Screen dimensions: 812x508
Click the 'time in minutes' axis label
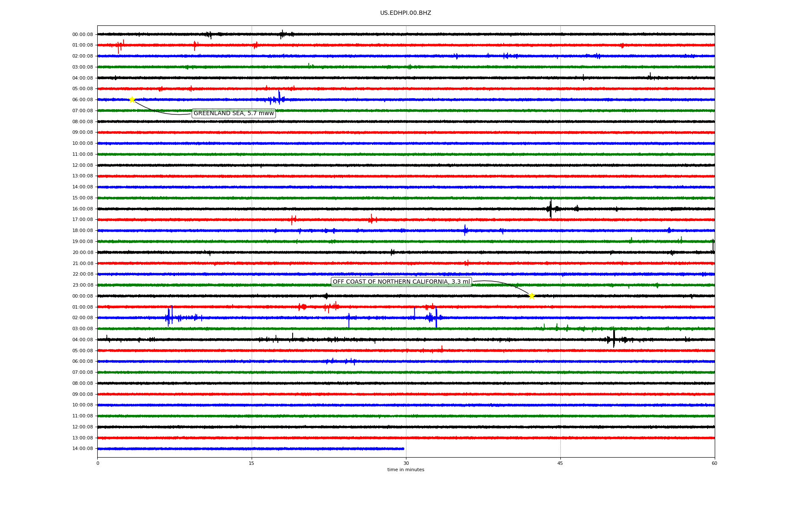click(x=406, y=470)
